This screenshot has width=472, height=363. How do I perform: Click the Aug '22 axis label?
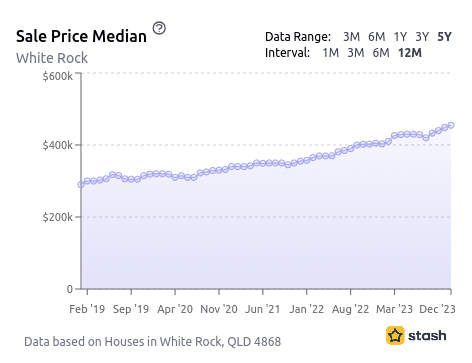coord(350,309)
